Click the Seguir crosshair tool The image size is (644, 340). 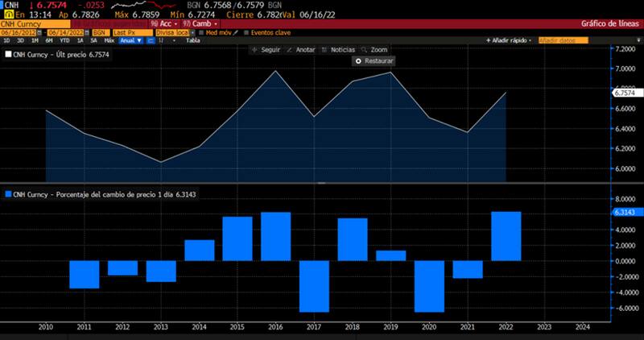(x=269, y=50)
